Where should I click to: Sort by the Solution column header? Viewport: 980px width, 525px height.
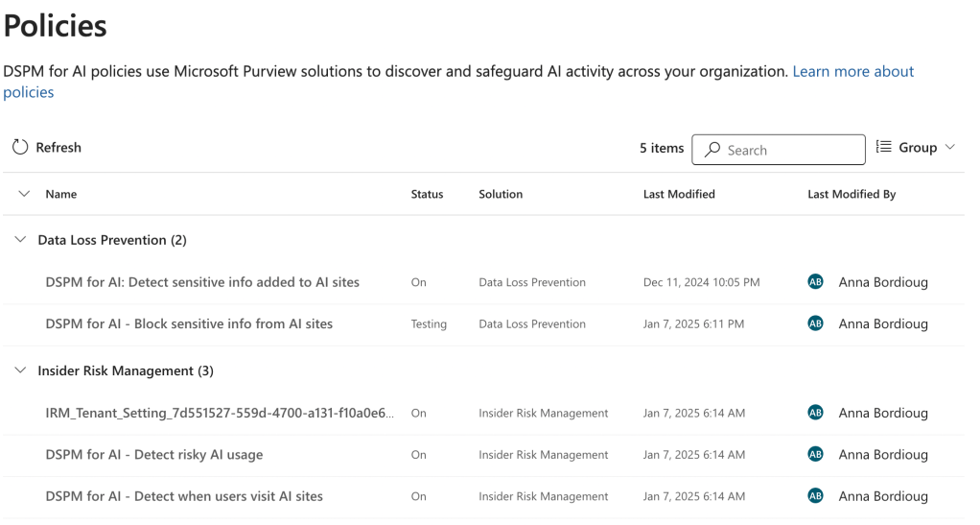click(501, 194)
